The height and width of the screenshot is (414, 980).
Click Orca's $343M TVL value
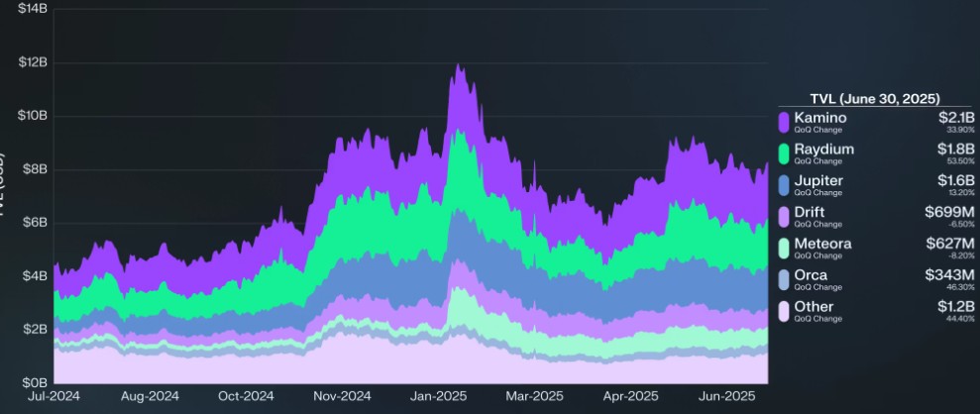953,275
